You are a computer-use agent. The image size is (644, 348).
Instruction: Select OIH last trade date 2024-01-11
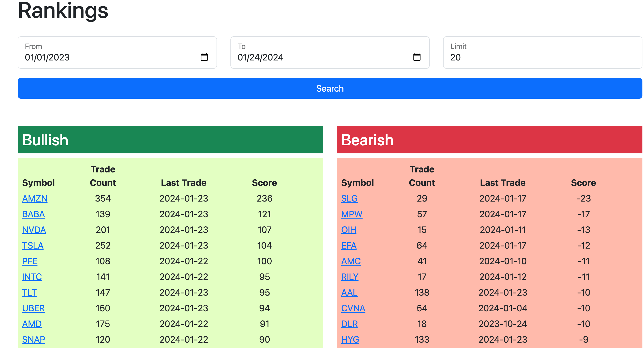tap(503, 230)
